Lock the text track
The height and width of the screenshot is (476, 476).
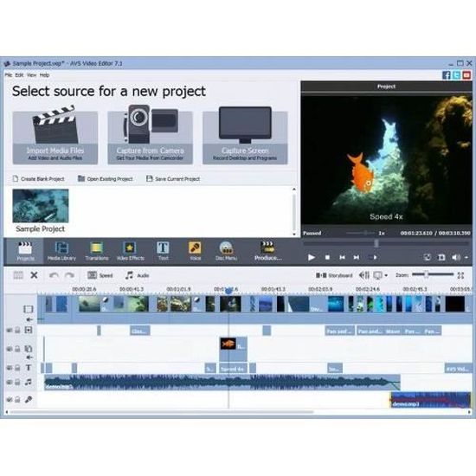click(x=17, y=368)
